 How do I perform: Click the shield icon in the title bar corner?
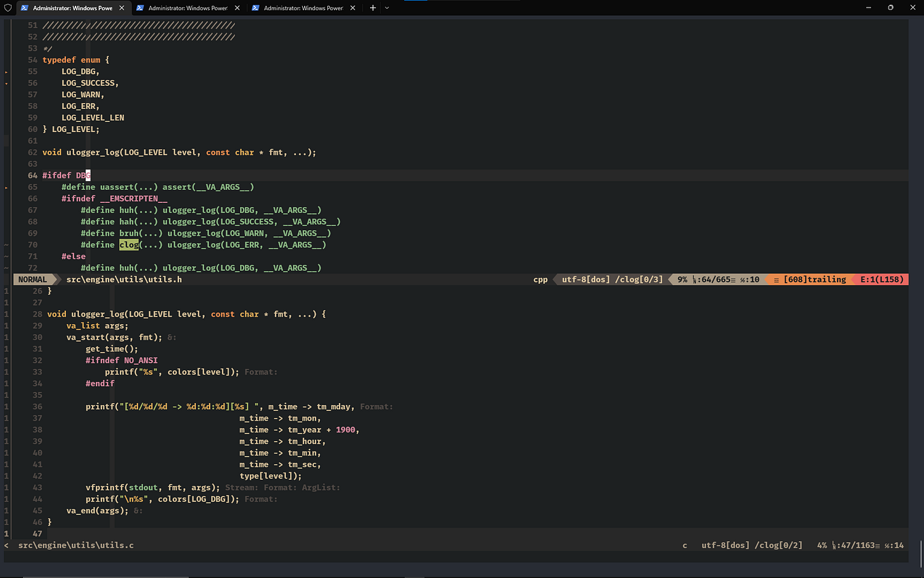7,9
